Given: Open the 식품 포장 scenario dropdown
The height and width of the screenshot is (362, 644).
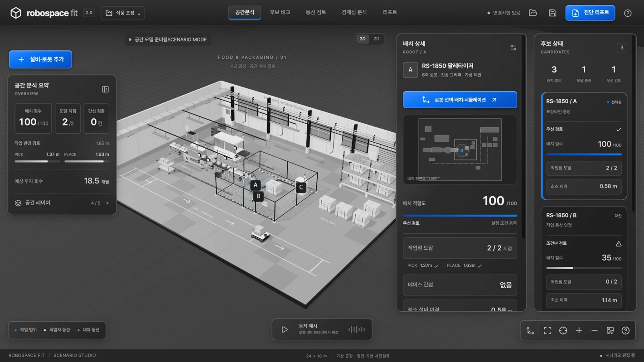Looking at the screenshot, I should pos(123,13).
